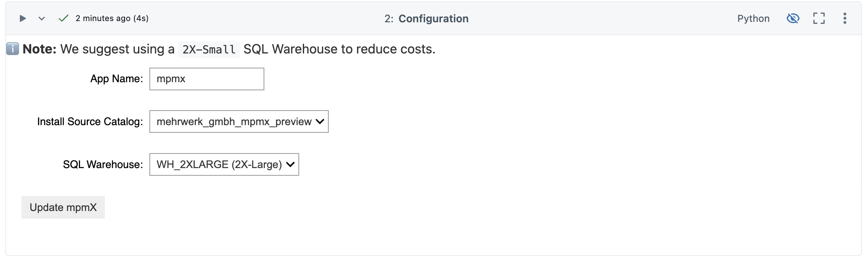Click the App Name label
The width and height of the screenshot is (868, 260).
pyautogui.click(x=117, y=79)
